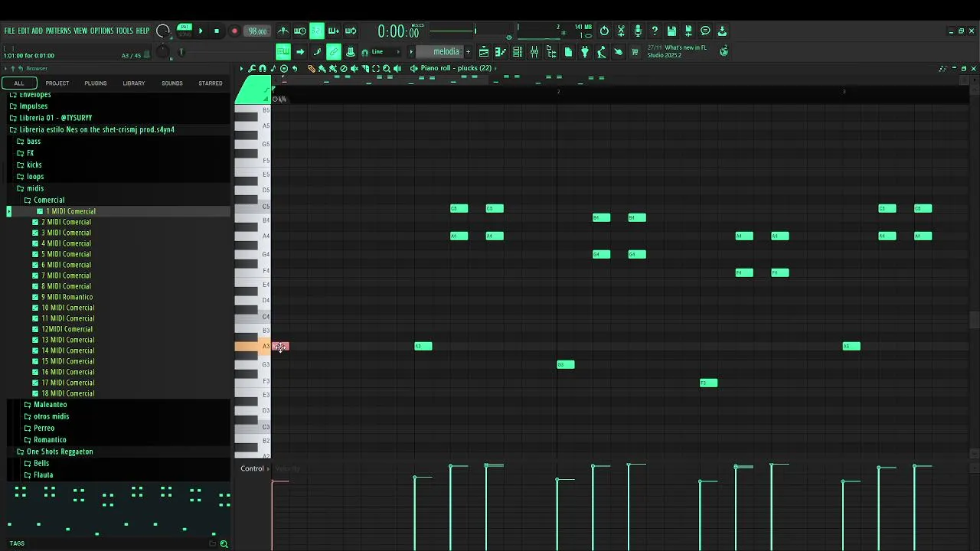
Task: Add new pattern with plus button
Action: (x=468, y=52)
